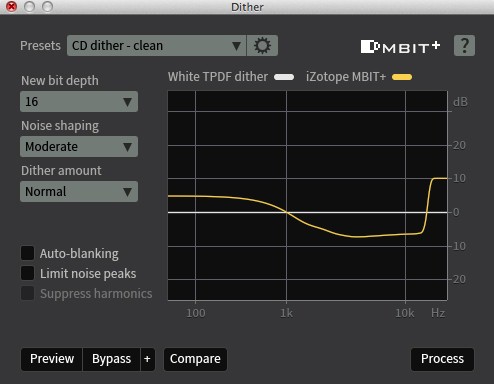The width and height of the screenshot is (494, 384).
Task: Click the Bypass button
Action: 111,359
